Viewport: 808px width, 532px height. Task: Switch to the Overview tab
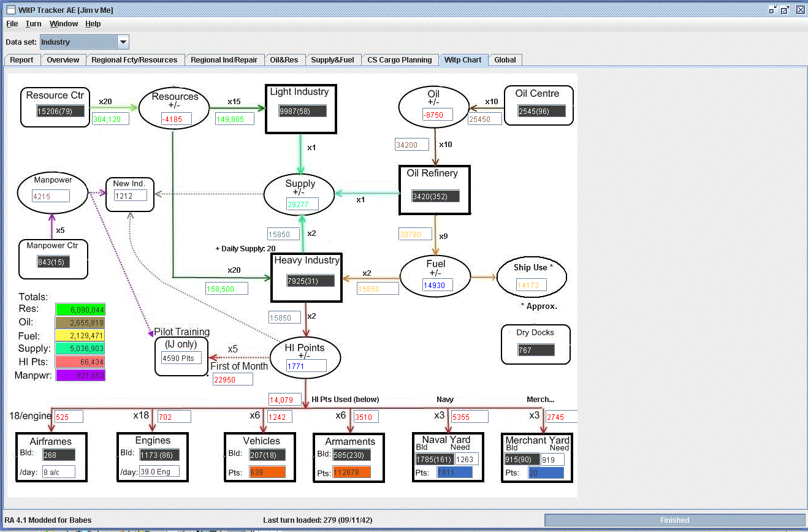63,60
